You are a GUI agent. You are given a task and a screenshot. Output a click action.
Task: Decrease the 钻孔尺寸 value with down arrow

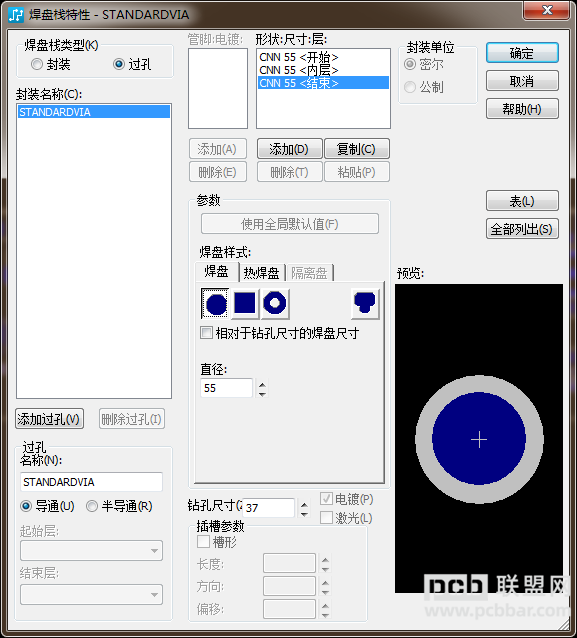pyautogui.click(x=304, y=513)
